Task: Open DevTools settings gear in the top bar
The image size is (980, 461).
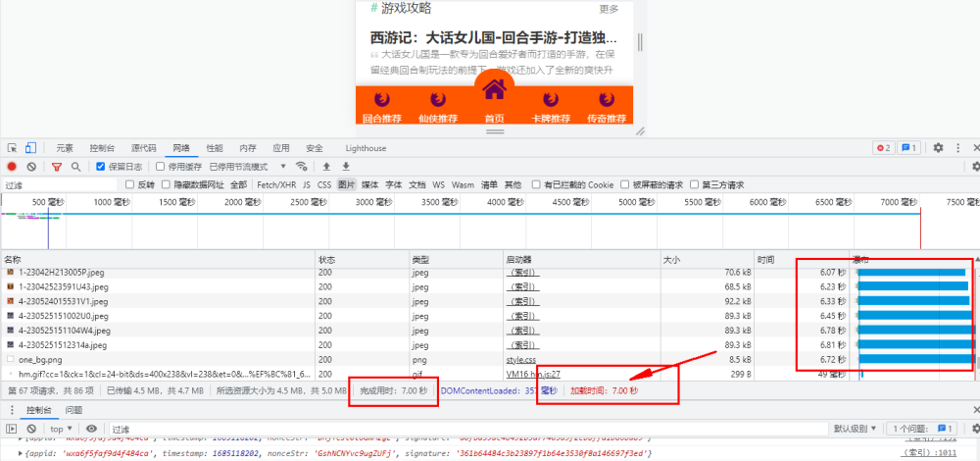Action: (x=938, y=148)
